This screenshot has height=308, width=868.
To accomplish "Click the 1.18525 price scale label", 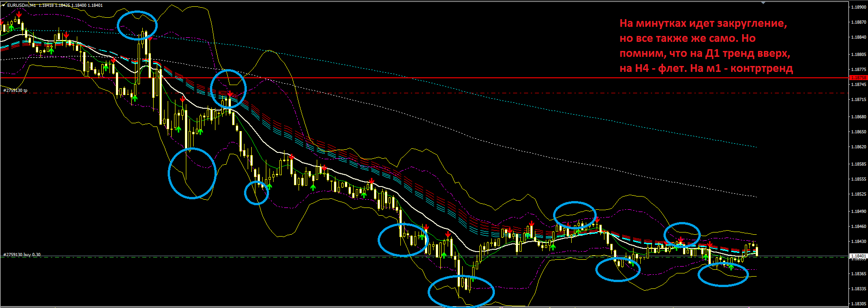I will click(x=858, y=194).
